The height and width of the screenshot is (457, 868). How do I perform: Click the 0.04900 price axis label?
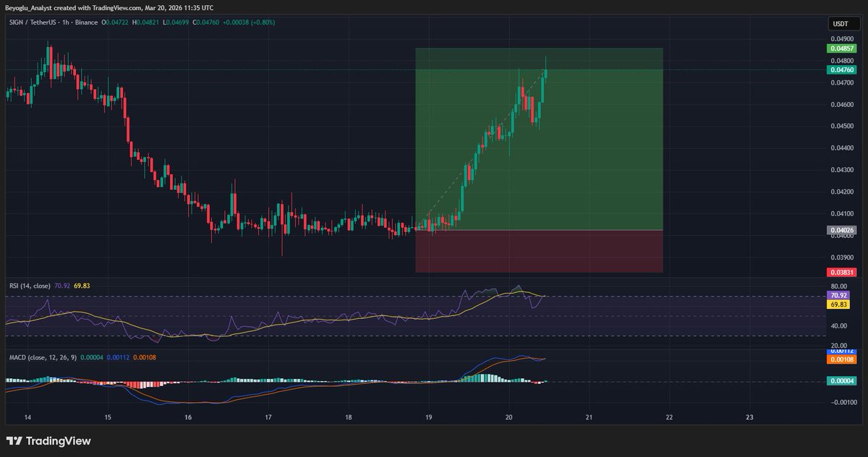coord(841,39)
